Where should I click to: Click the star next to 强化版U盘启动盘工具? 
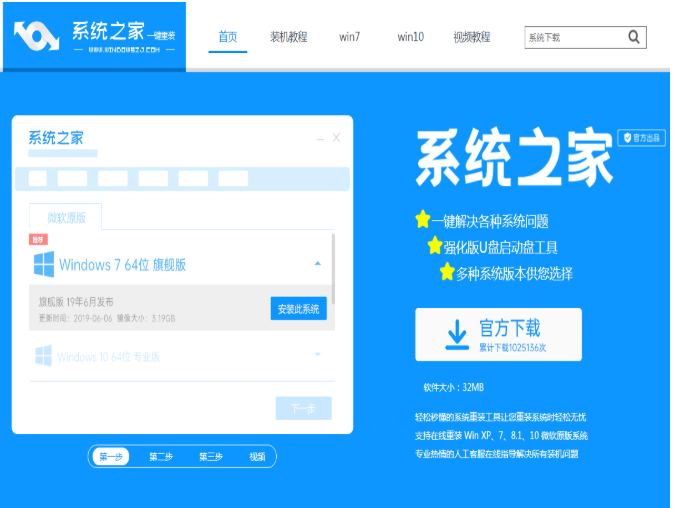coord(435,245)
